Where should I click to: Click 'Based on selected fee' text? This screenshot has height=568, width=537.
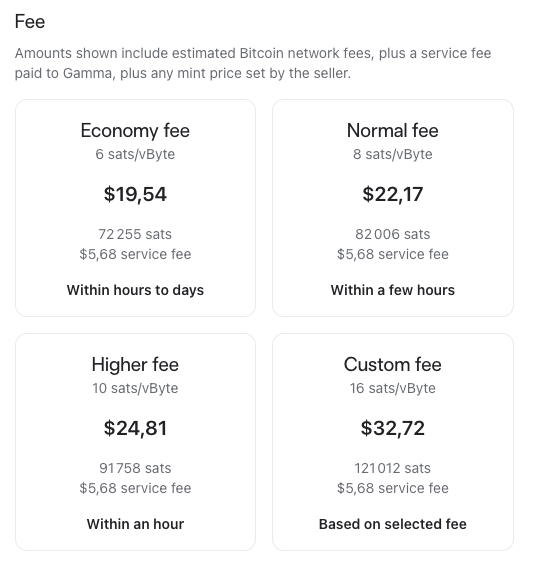(x=393, y=524)
